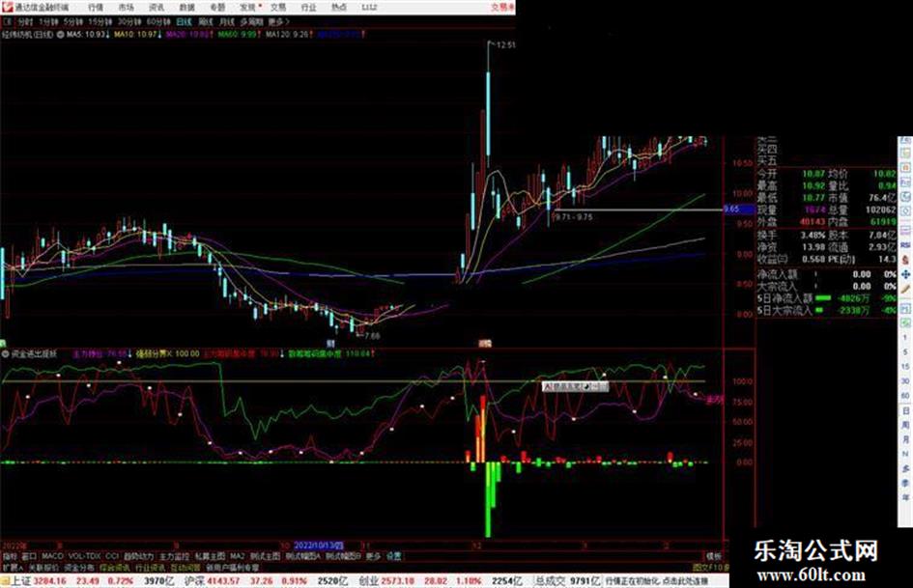Select the CCI indicator tab
The width and height of the screenshot is (913, 588).
point(112,556)
